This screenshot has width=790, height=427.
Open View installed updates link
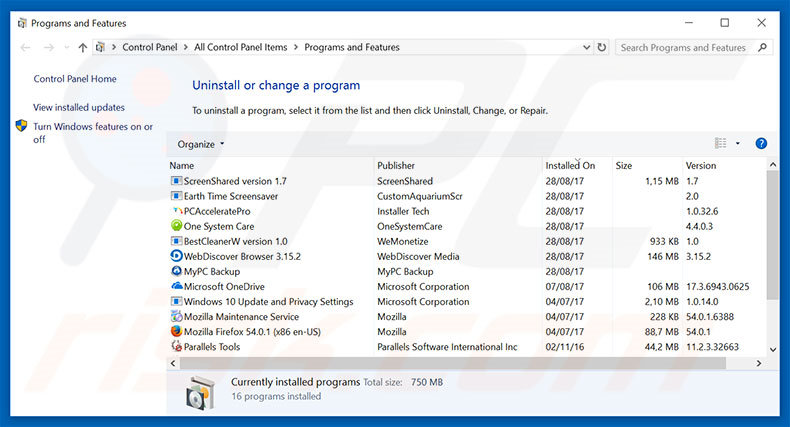click(x=79, y=107)
